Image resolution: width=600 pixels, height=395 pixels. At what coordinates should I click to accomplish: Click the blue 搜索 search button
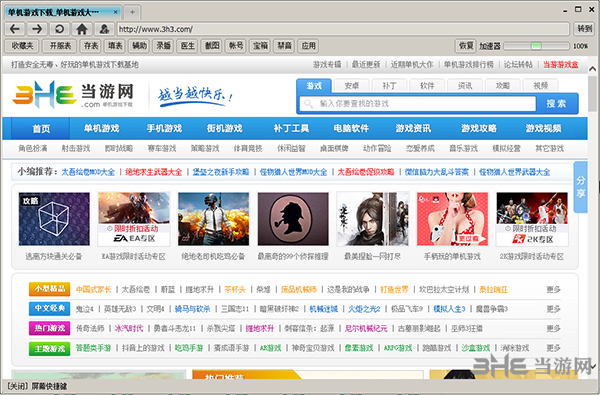tap(556, 104)
